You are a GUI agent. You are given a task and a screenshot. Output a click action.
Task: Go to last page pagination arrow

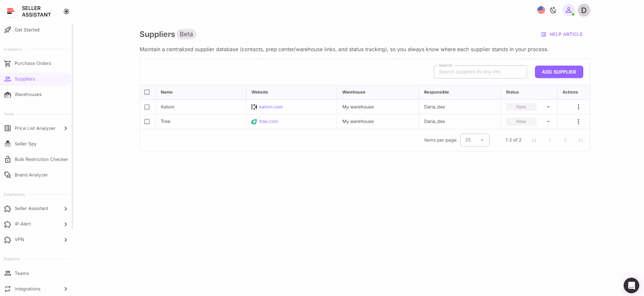coord(580,140)
